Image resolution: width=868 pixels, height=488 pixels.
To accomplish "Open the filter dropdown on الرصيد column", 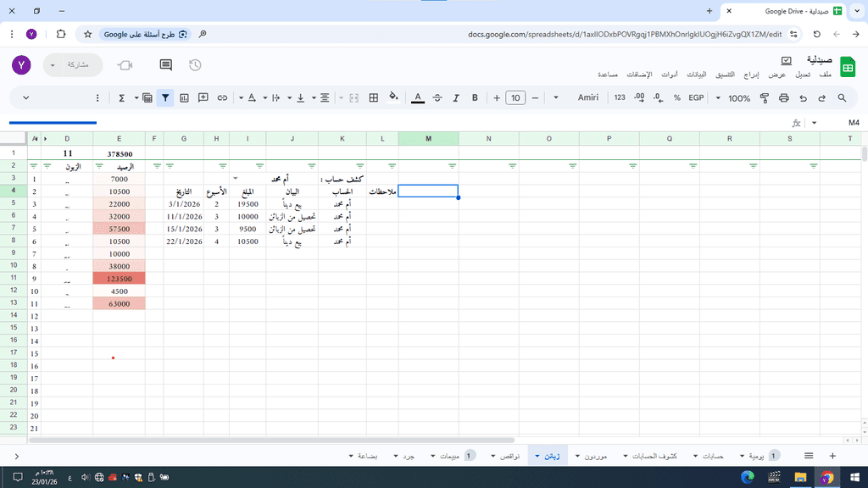I will tap(100, 166).
